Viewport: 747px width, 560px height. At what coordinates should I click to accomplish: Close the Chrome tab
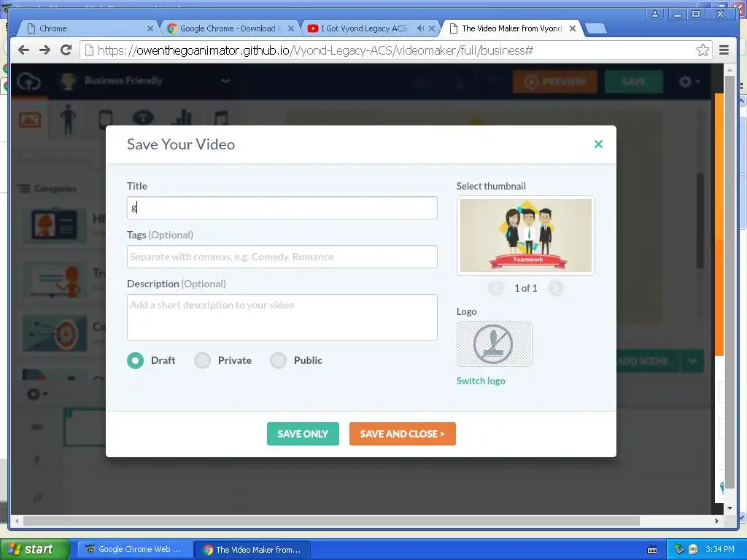coord(150,28)
